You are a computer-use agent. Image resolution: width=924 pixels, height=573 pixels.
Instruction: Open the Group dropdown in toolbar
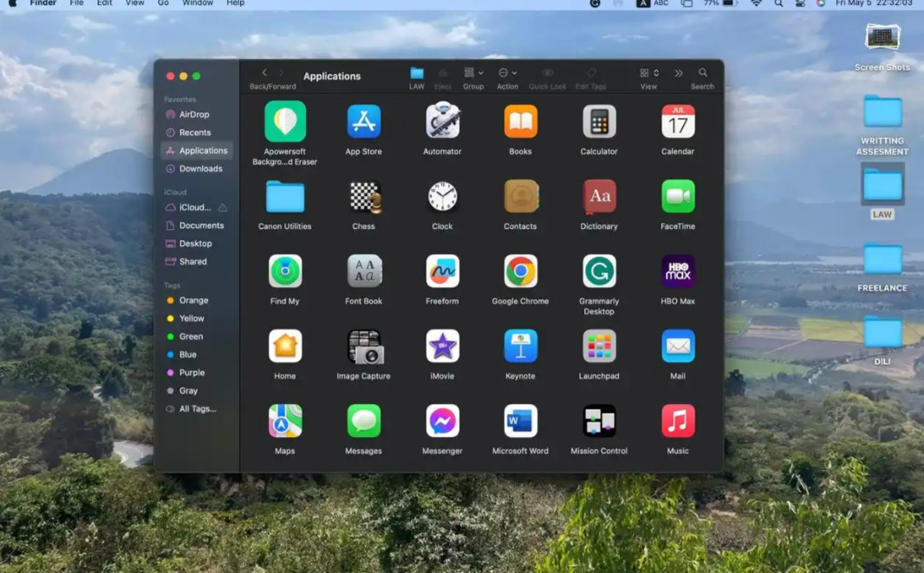[x=473, y=73]
